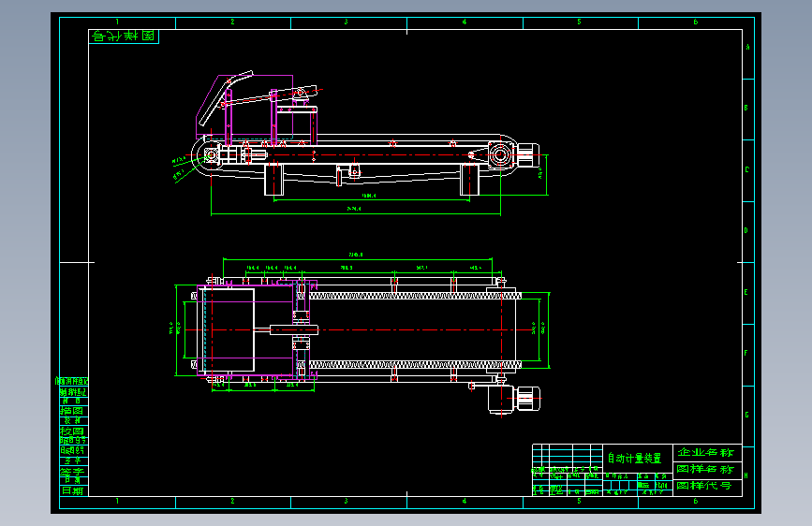Click the upright 图样代号 title block cell
This screenshot has height=526, width=812.
[x=707, y=486]
